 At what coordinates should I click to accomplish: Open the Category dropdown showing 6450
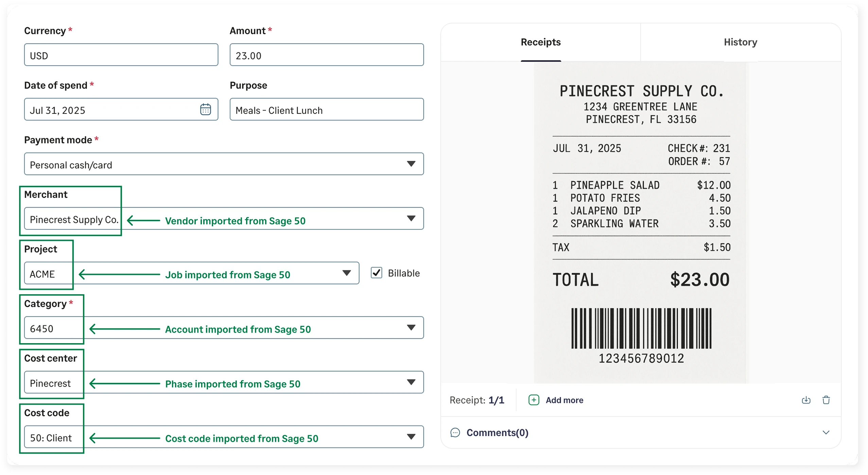click(x=411, y=328)
